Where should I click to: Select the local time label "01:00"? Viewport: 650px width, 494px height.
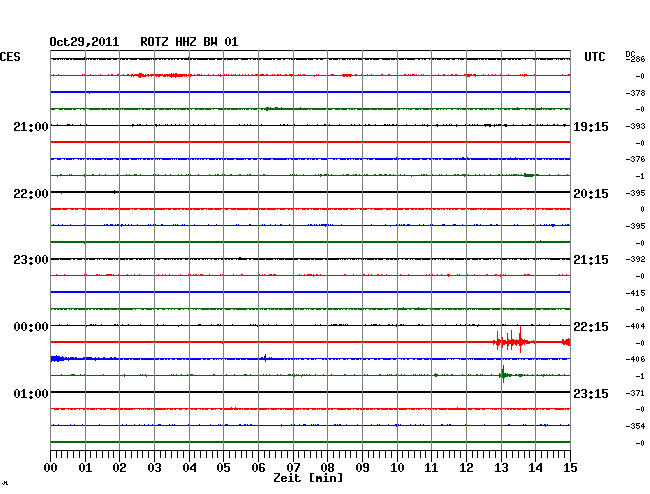pyautogui.click(x=31, y=393)
